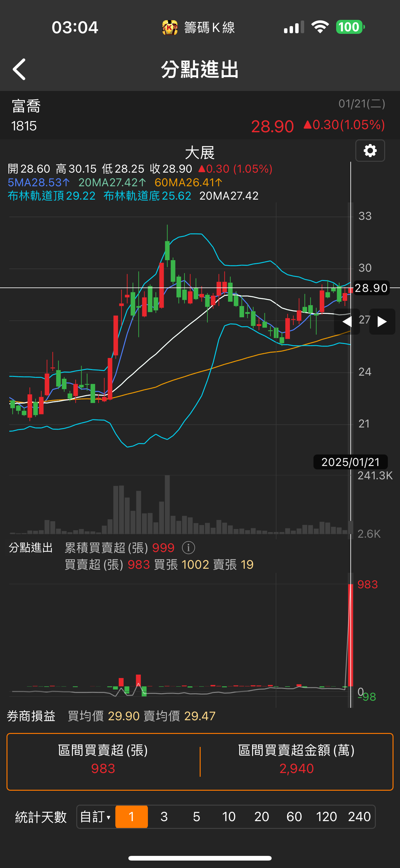The width and height of the screenshot is (400, 868).
Task: Tap the 2025/01/21 date marker label
Action: 350,462
